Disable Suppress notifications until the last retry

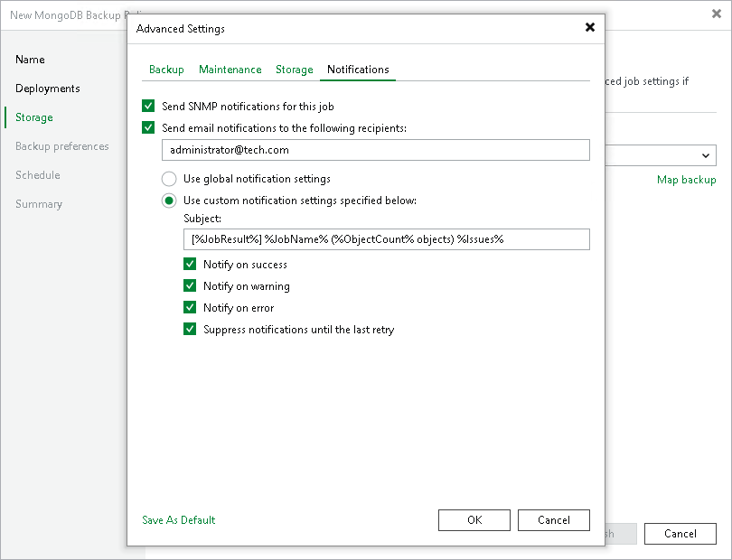[x=190, y=329]
